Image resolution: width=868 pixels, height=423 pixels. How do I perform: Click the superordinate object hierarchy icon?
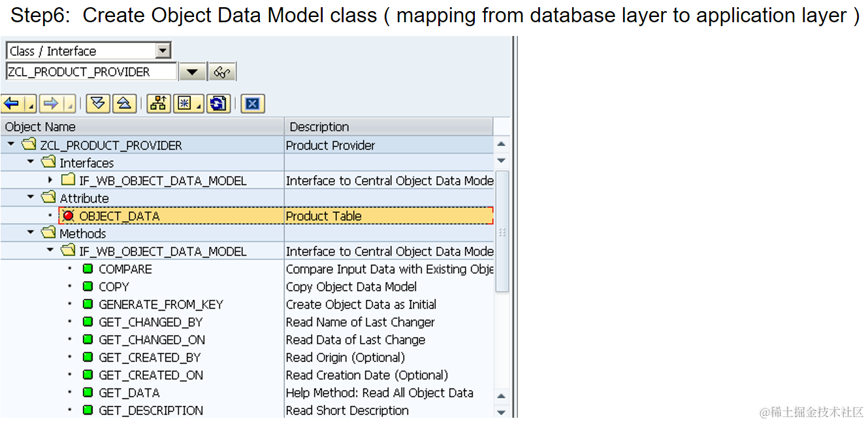point(159,103)
